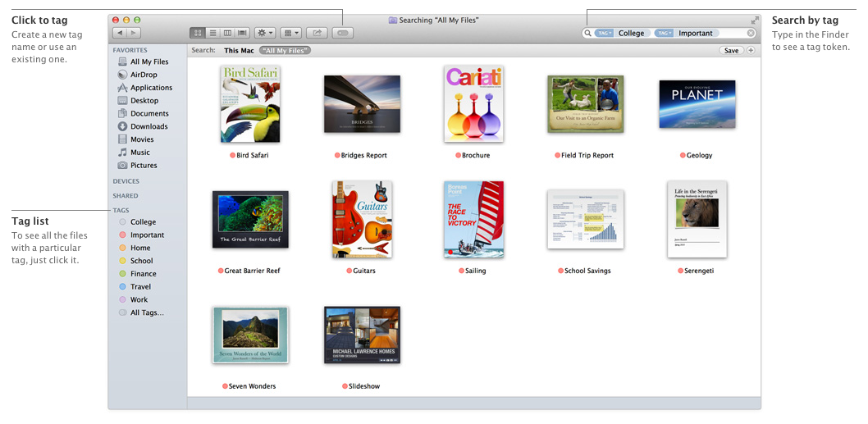Click the Edit Tags toolbar button

pyautogui.click(x=343, y=33)
